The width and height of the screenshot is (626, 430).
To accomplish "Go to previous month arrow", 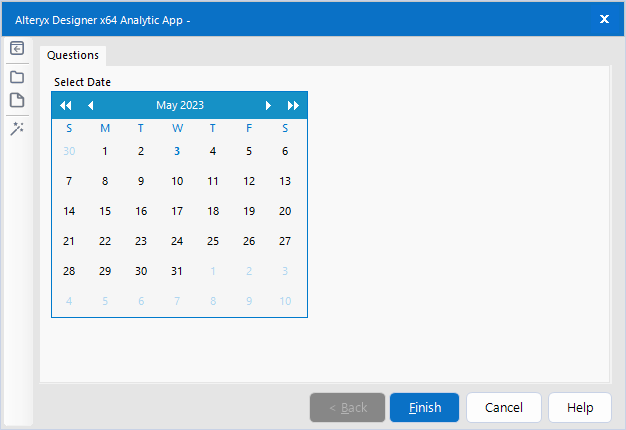I will [x=91, y=105].
